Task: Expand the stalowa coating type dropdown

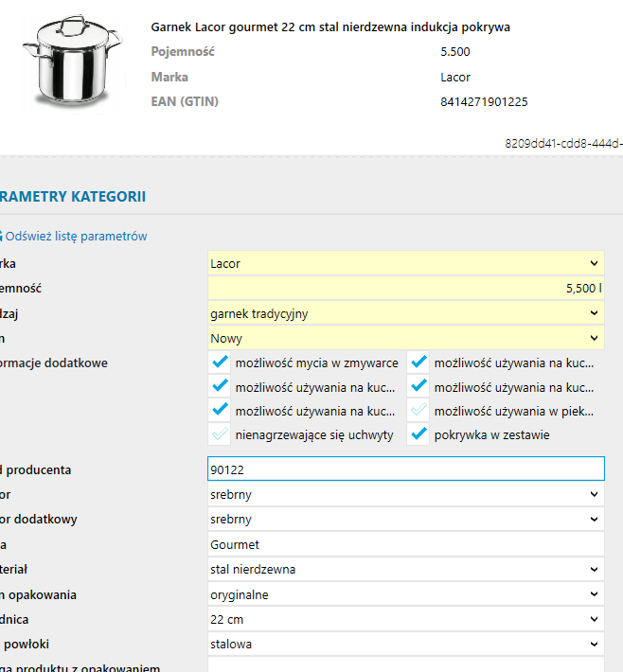Action: tap(405, 644)
